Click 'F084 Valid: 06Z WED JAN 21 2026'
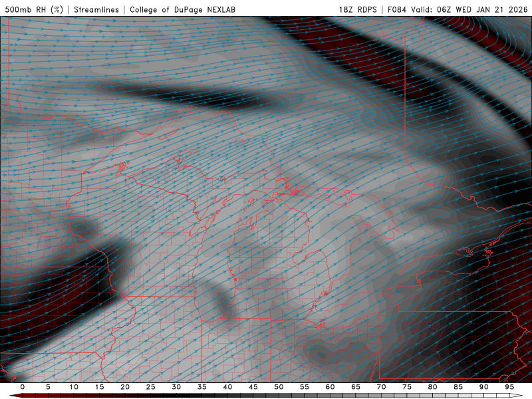 pyautogui.click(x=458, y=9)
